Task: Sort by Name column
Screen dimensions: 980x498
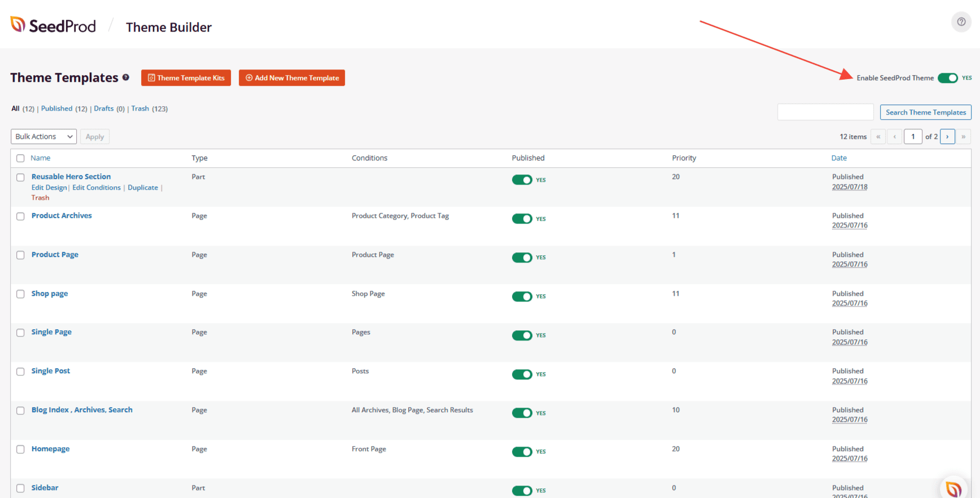Action: coord(40,158)
